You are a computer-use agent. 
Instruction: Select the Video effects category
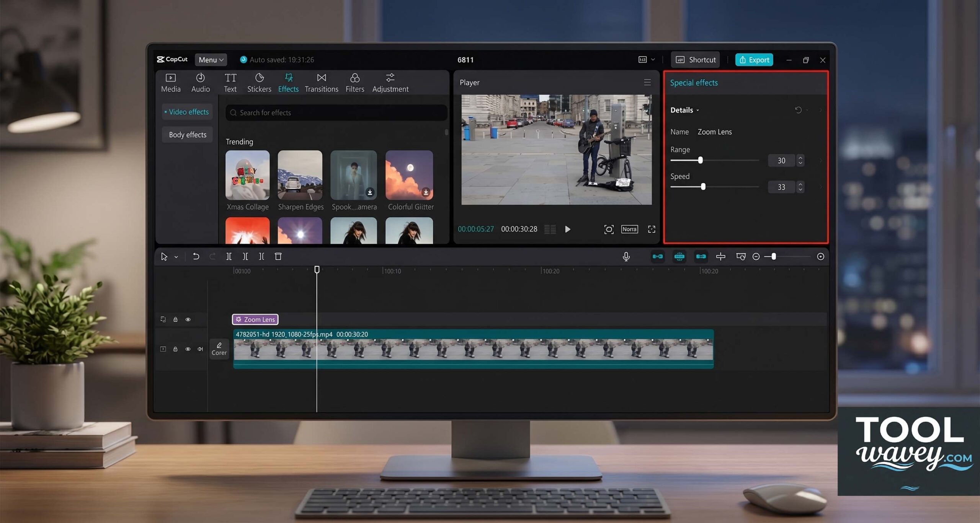187,112
